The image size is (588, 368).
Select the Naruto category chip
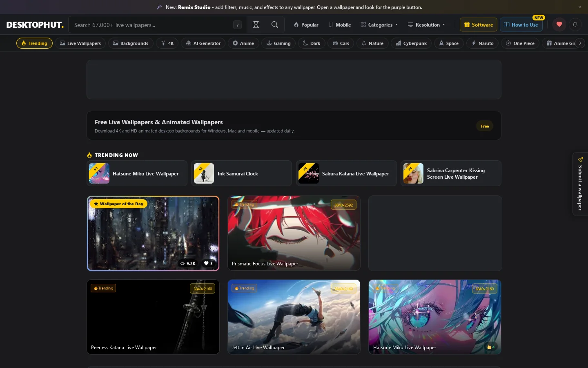click(482, 43)
